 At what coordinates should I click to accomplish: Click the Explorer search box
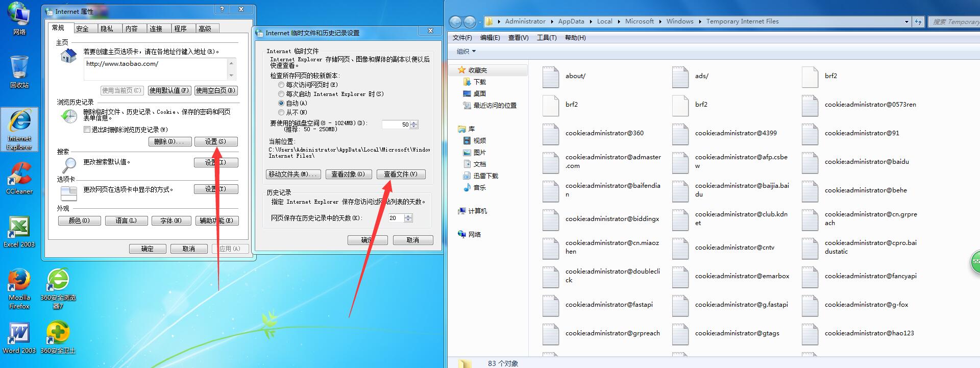tap(954, 21)
